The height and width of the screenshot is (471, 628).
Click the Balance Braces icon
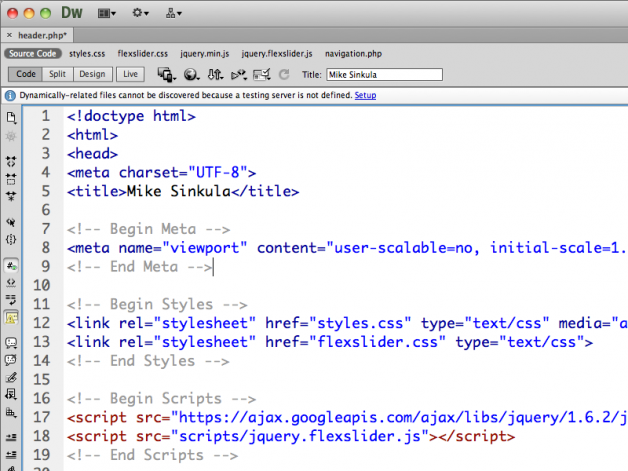click(x=11, y=240)
